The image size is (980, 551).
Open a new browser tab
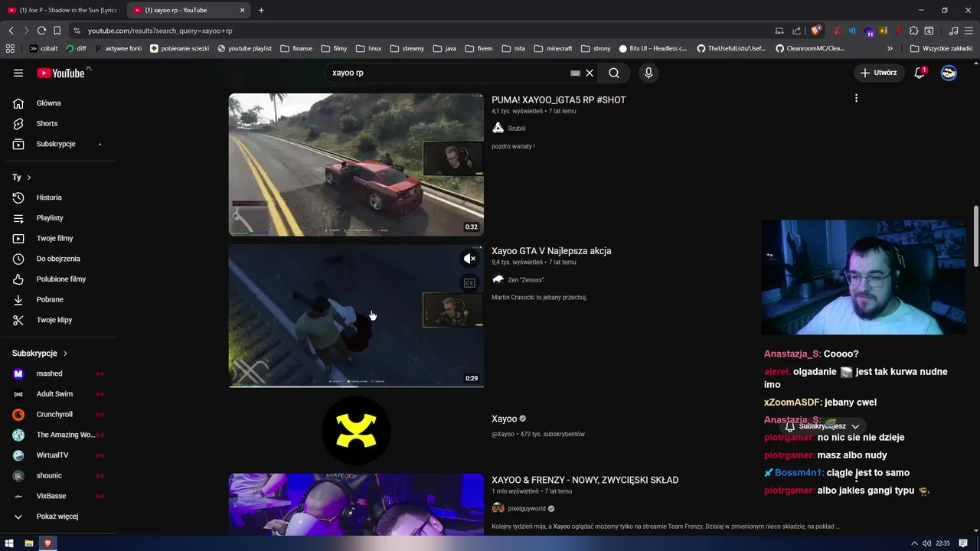[261, 10]
